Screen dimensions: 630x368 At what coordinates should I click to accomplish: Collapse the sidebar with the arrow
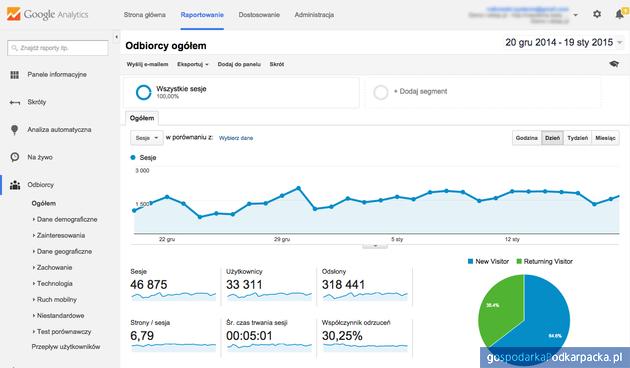pyautogui.click(x=117, y=37)
